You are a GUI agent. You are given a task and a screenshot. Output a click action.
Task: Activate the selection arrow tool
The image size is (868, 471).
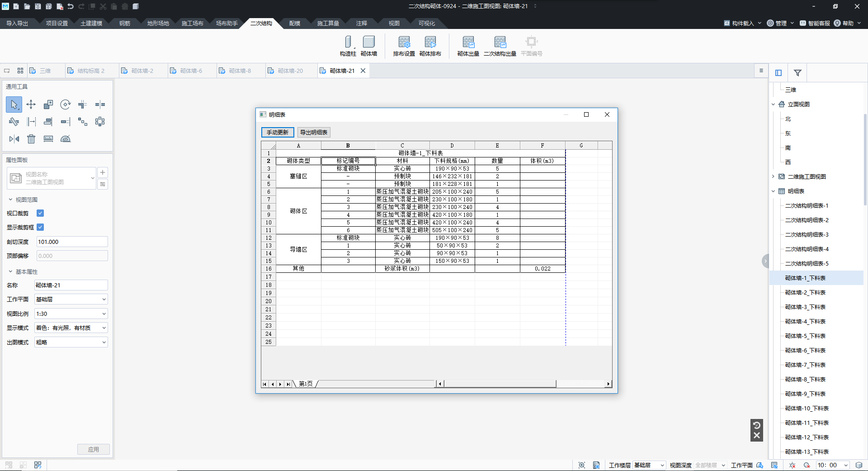click(14, 105)
